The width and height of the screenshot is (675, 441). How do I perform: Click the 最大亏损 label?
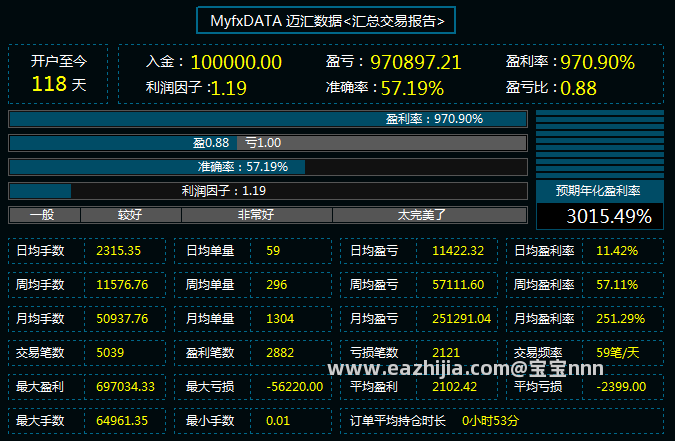click(x=210, y=387)
